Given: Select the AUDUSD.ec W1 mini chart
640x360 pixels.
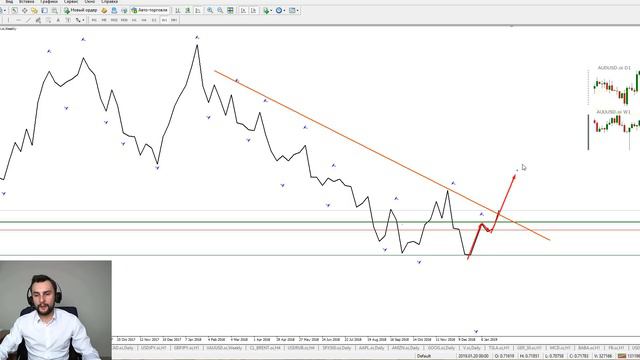Looking at the screenshot, I should coord(614,129).
